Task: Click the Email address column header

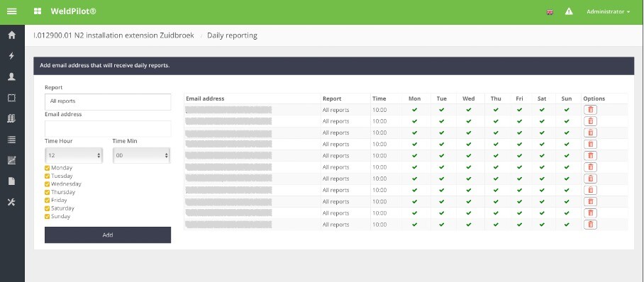Action: [205, 98]
